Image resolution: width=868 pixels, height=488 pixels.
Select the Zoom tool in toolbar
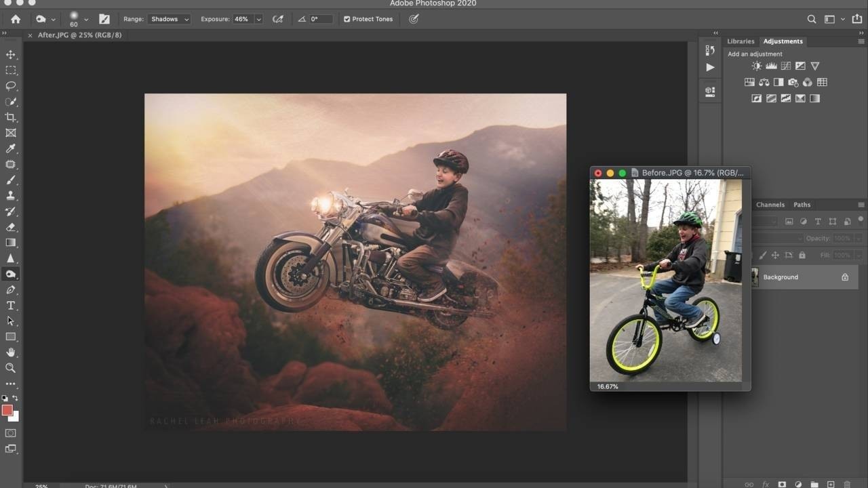point(11,368)
